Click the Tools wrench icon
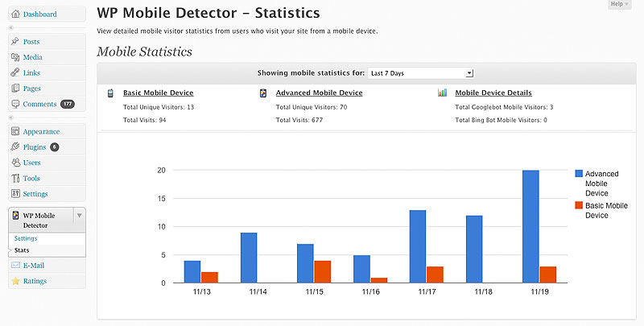The width and height of the screenshot is (644, 326). pos(15,178)
